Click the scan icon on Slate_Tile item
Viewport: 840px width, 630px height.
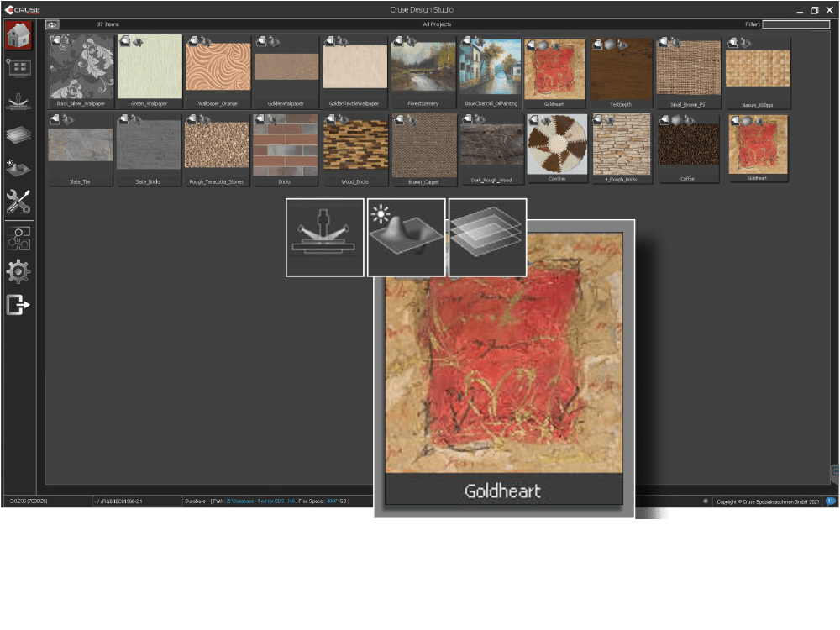point(55,119)
